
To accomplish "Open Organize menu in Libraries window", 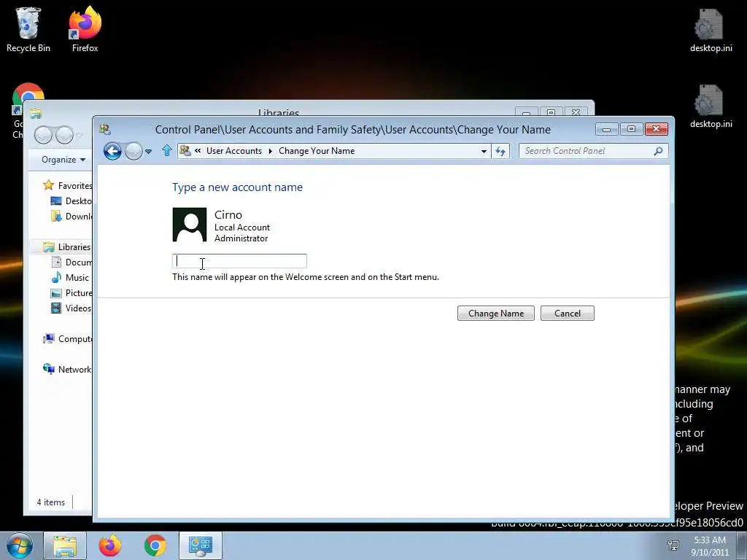I will pyautogui.click(x=63, y=160).
